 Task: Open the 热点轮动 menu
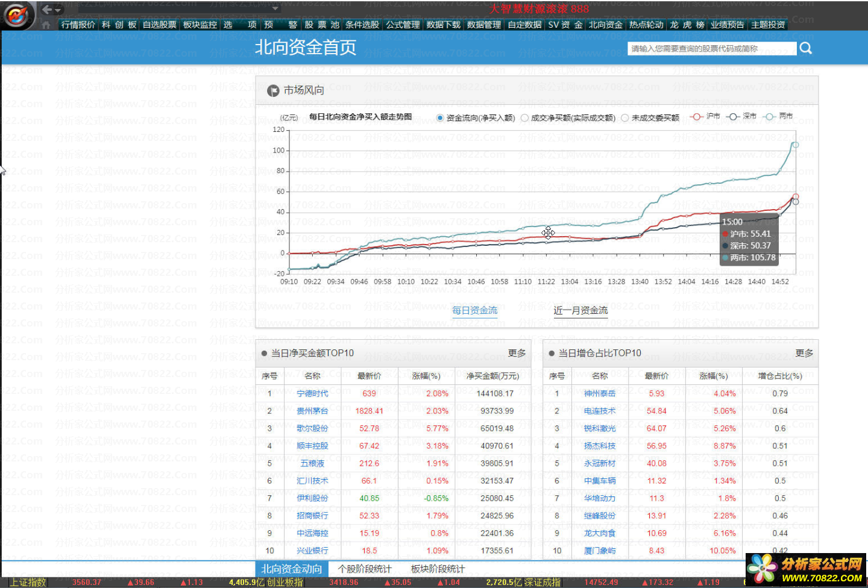[646, 25]
